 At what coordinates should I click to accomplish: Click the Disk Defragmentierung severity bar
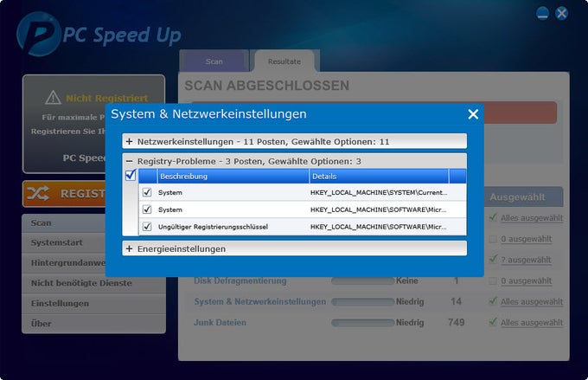click(x=362, y=280)
